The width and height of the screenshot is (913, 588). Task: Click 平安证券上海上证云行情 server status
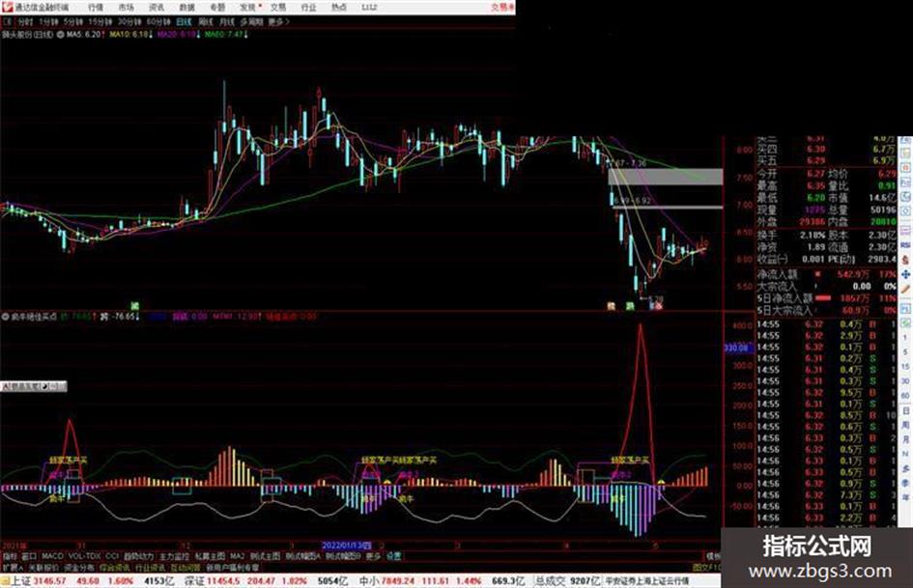[x=647, y=581]
